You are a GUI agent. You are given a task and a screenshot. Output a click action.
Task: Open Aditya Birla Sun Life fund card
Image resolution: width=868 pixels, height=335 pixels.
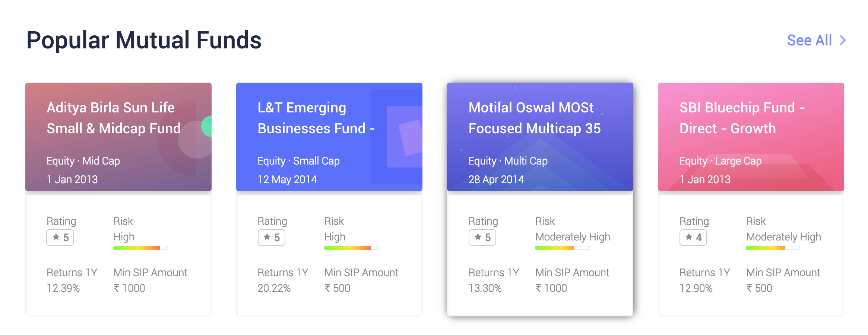(114, 118)
